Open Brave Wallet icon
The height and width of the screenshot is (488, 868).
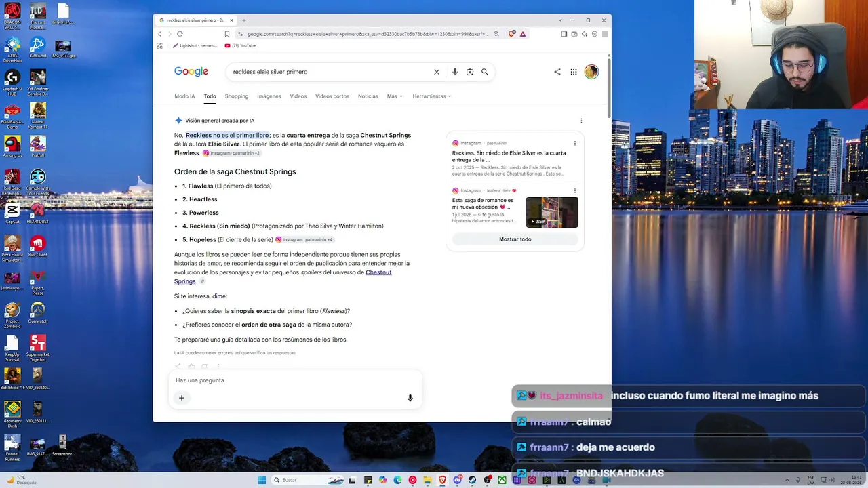tap(574, 34)
